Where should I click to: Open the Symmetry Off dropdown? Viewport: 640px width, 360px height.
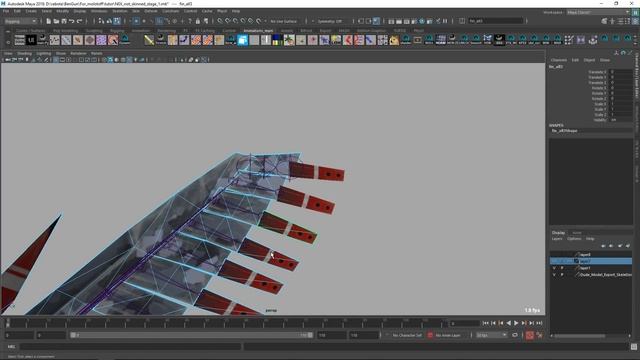coord(330,21)
